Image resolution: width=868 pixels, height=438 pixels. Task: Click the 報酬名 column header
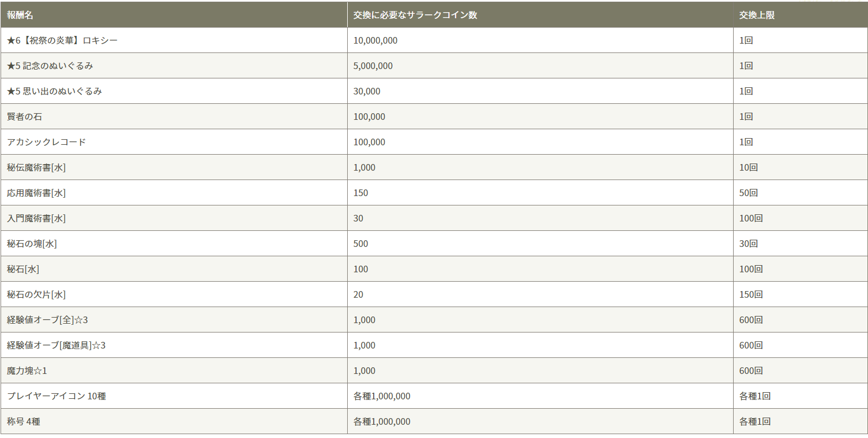pos(20,15)
